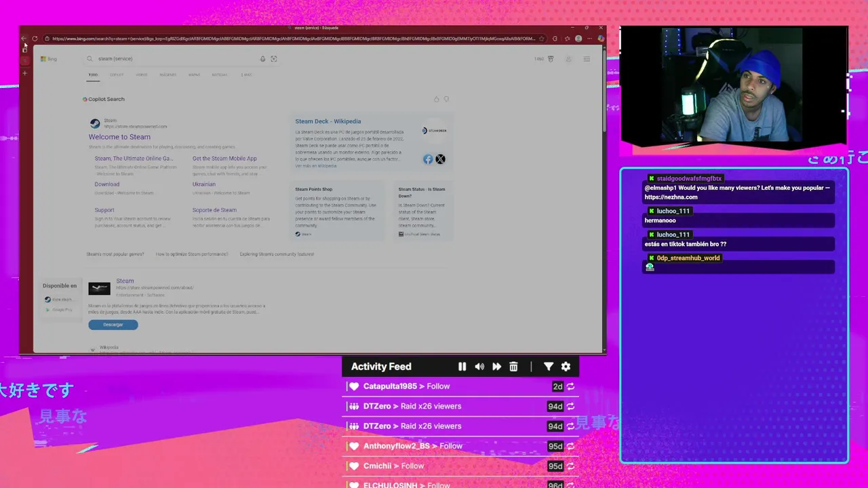Viewport: 868px width, 488px height.
Task: Click nezhna.com link in chat
Action: point(671,197)
